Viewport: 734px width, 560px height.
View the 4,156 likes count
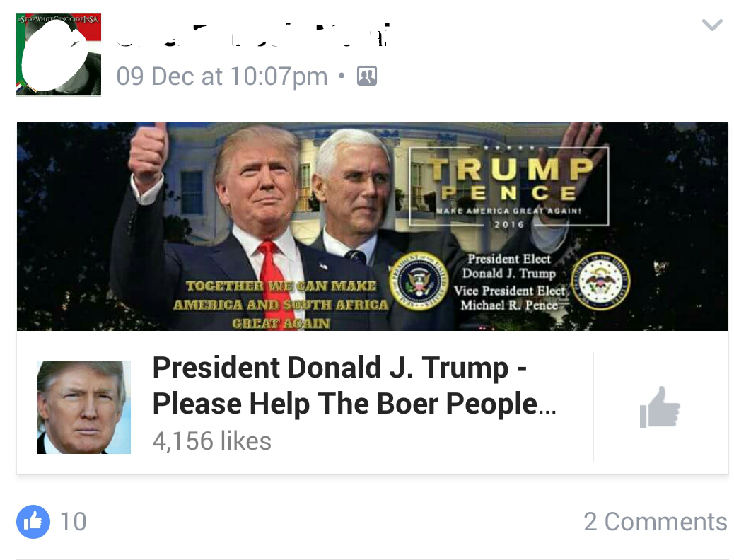(x=212, y=441)
